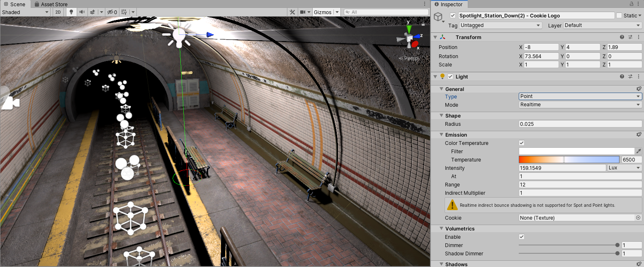Screen dimensions: 644x267
Task: Open the light Type dropdown set to Point
Action: pos(580,96)
